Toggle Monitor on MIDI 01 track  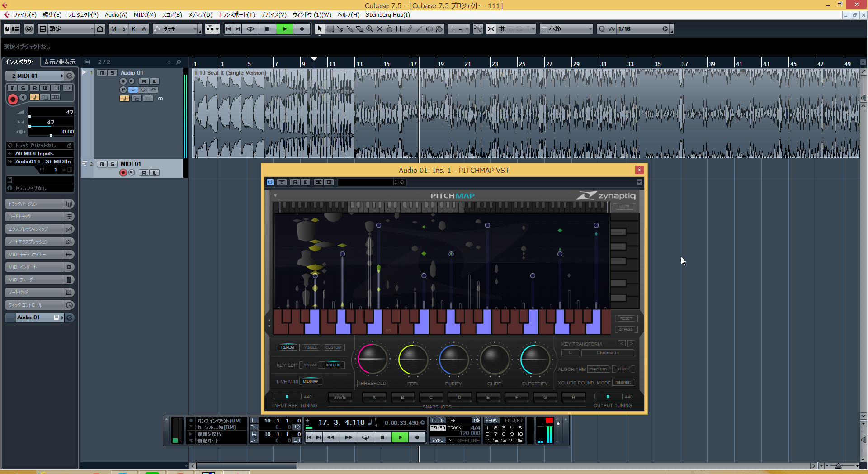coord(132,173)
